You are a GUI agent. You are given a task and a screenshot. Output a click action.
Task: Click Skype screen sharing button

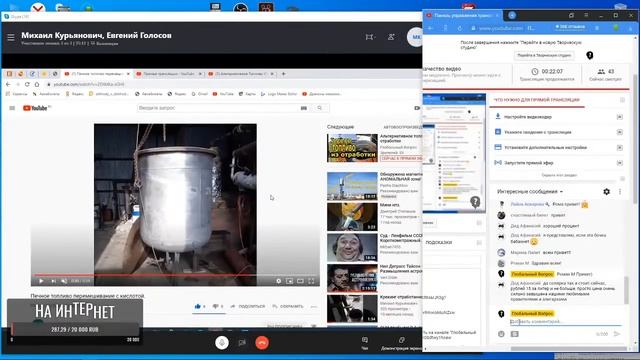pyautogui.click(x=402, y=343)
